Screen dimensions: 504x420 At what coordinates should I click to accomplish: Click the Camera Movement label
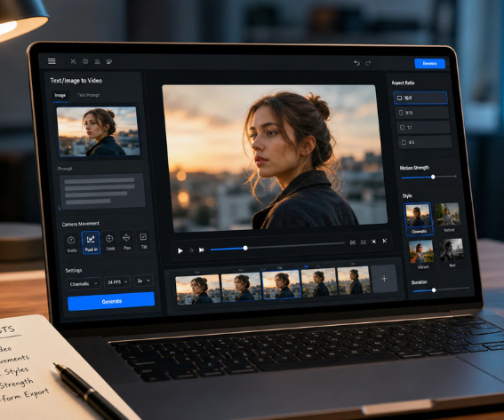(80, 224)
